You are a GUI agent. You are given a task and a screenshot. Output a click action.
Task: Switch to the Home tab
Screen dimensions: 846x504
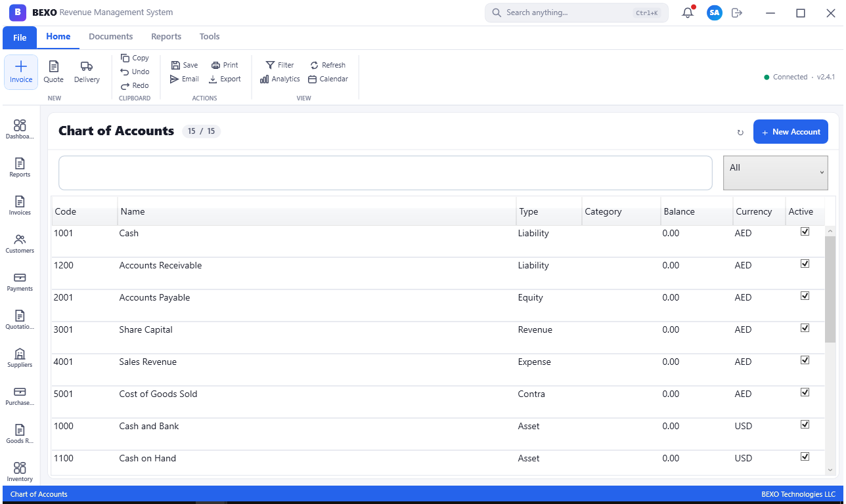[x=58, y=37]
